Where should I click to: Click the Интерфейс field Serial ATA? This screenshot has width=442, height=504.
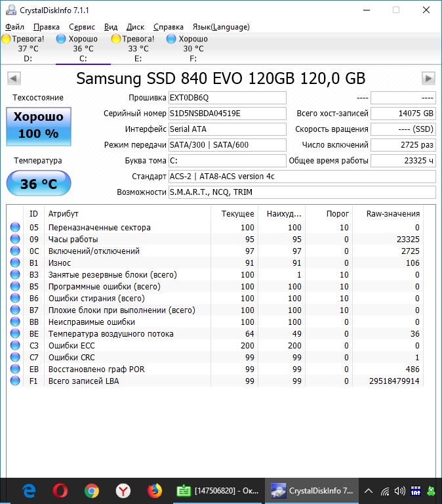[228, 129]
